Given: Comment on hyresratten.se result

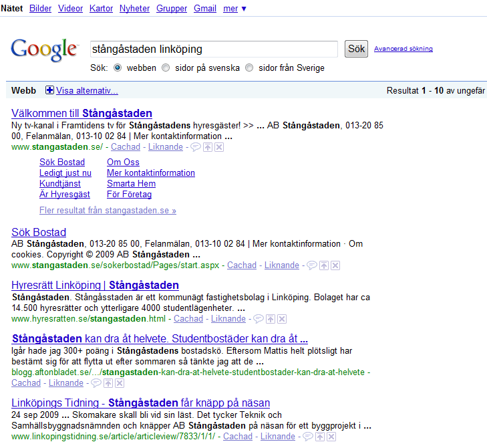Looking at the screenshot, I should point(259,319).
